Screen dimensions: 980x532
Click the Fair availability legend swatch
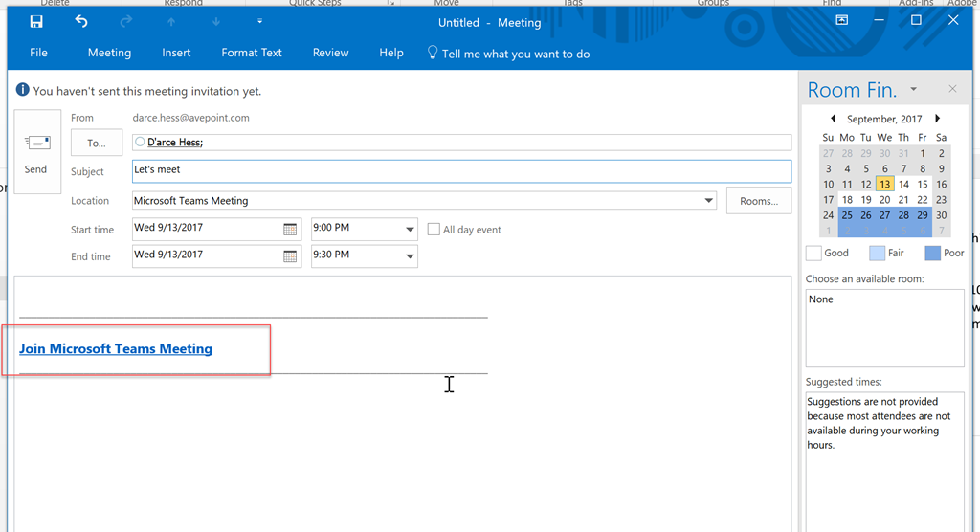pos(877,254)
